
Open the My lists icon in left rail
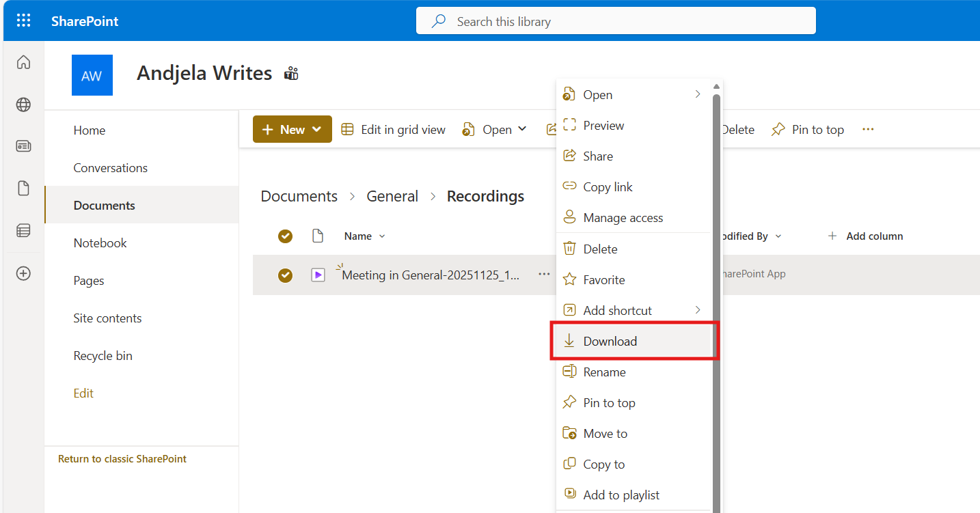click(x=23, y=231)
